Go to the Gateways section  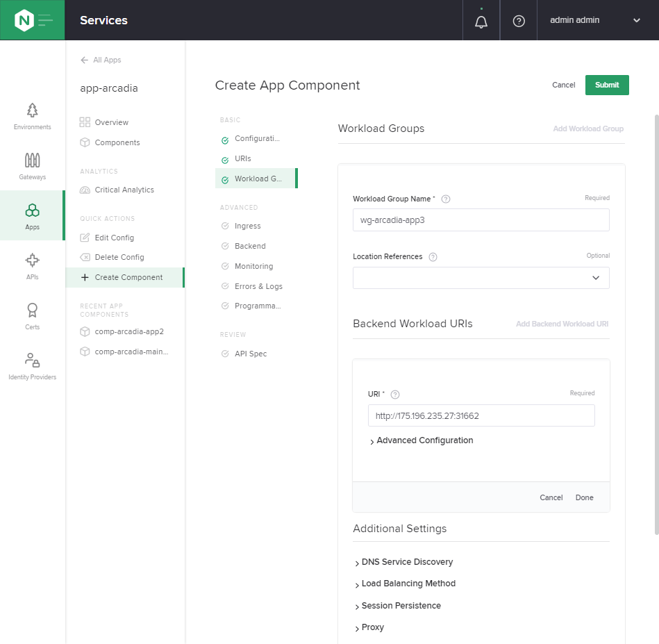click(33, 167)
